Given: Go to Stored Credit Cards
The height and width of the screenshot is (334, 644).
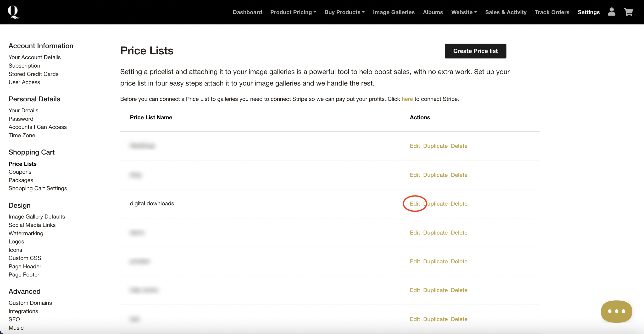Looking at the screenshot, I should coord(33,74).
